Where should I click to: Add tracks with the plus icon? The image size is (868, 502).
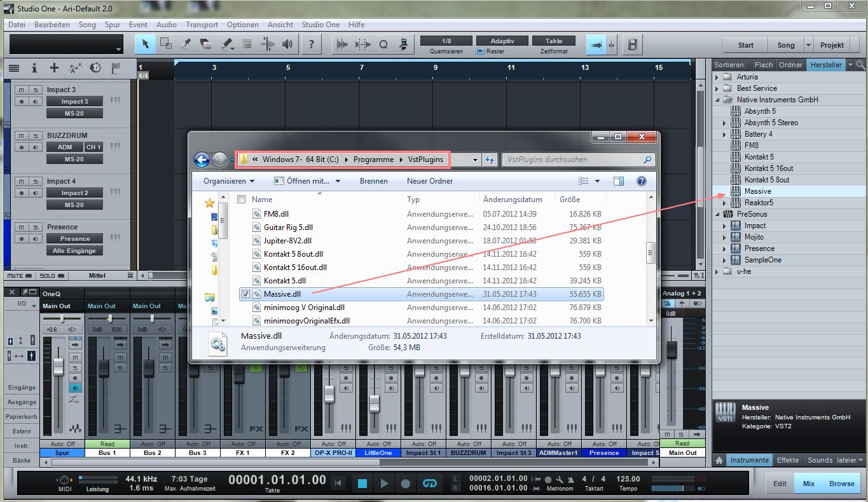54,68
